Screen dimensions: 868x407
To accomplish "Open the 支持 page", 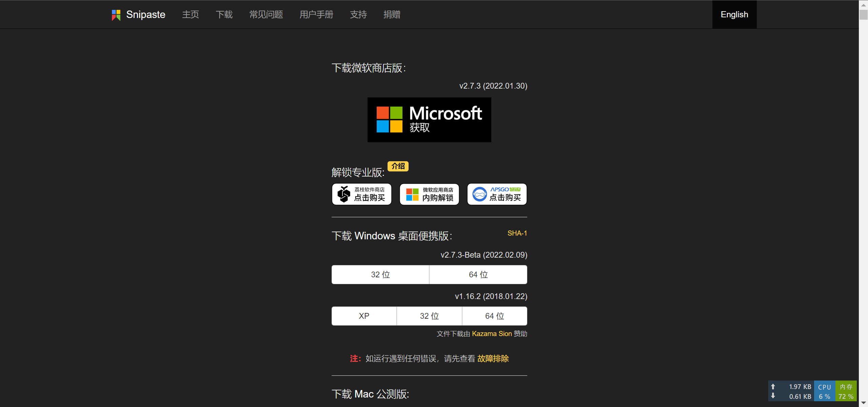I will (358, 14).
